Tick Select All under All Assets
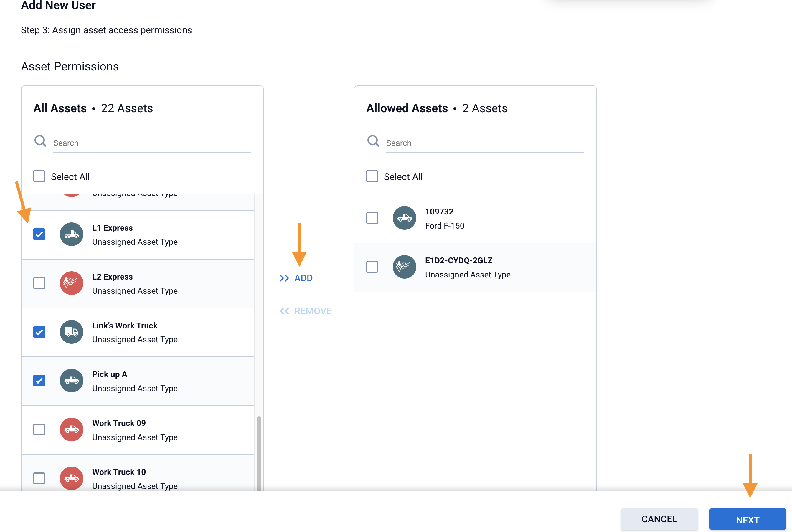Screen dimensions: 792x532 (39, 176)
